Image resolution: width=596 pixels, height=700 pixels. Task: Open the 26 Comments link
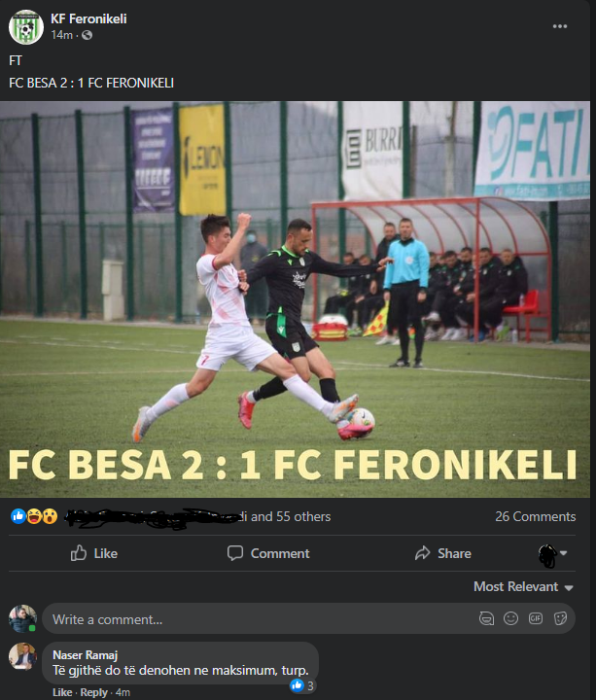pos(535,516)
